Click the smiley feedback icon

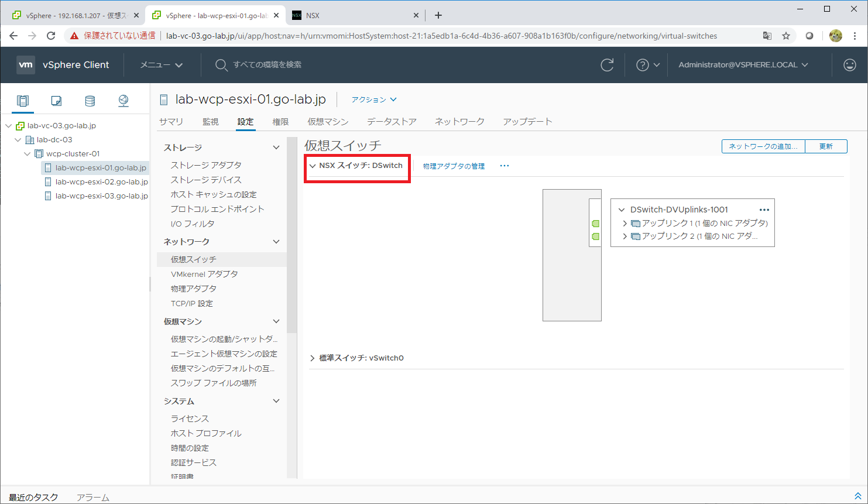point(850,65)
